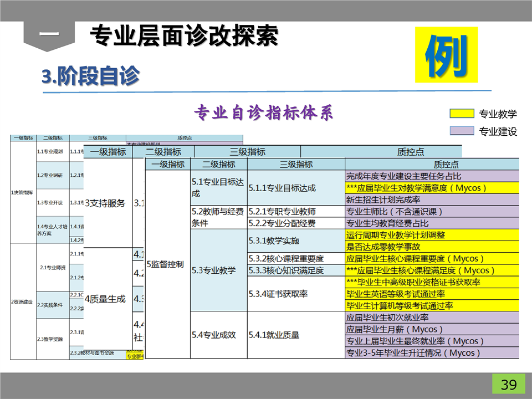Viewport: 532px width, 399px height.
Task: Click the 二级指标 header of front table
Action: (219, 164)
